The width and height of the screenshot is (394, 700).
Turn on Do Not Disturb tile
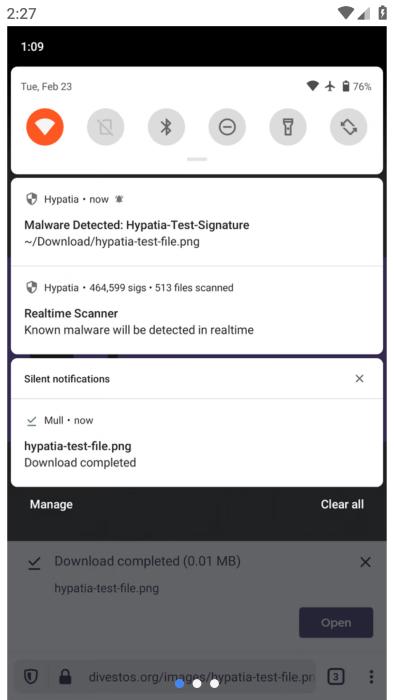(x=227, y=127)
